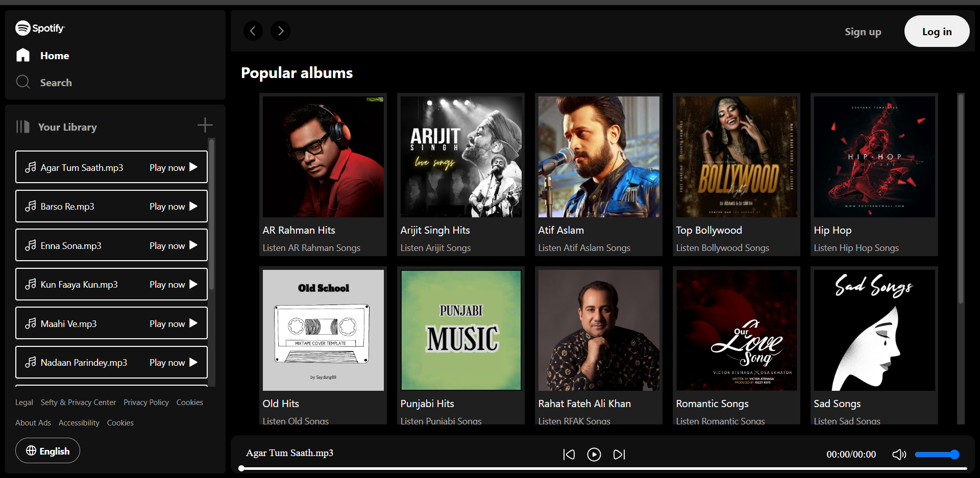Open the Arijit Singh love songs cover

461,157
